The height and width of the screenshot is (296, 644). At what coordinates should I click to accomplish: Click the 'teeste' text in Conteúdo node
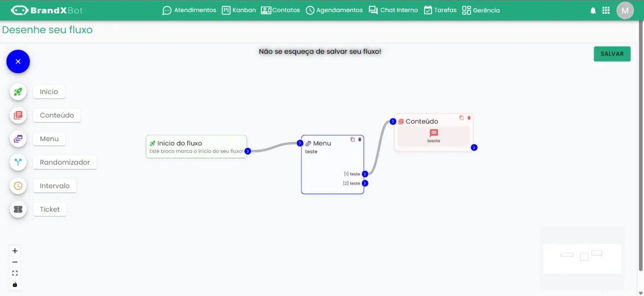pos(434,141)
